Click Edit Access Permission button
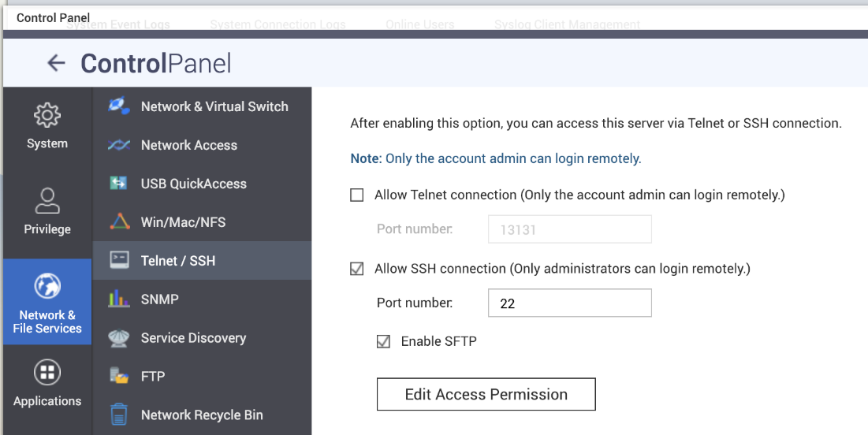Screen dimensions: 868x435 (x=486, y=394)
